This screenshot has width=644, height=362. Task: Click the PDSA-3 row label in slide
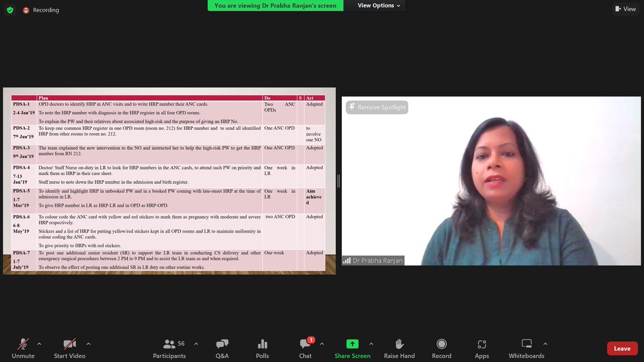click(21, 147)
